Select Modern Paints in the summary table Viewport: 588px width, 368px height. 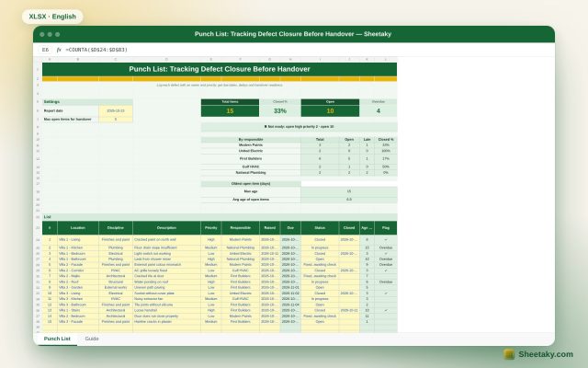pos(251,145)
